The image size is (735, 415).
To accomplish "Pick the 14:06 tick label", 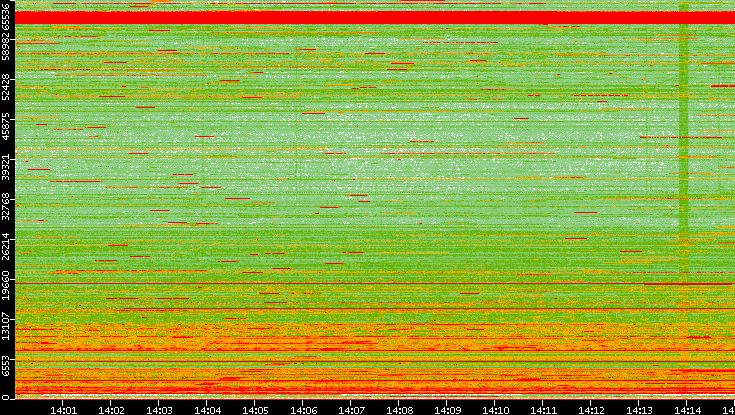I will (x=303, y=410).
